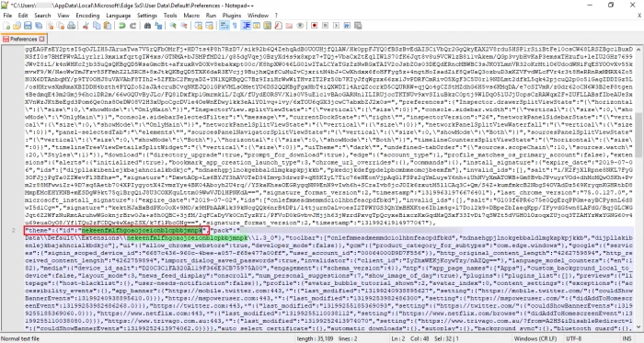Start macro recording with red dot icon
Image resolution: width=644 pixels, height=343 pixels.
[315, 26]
